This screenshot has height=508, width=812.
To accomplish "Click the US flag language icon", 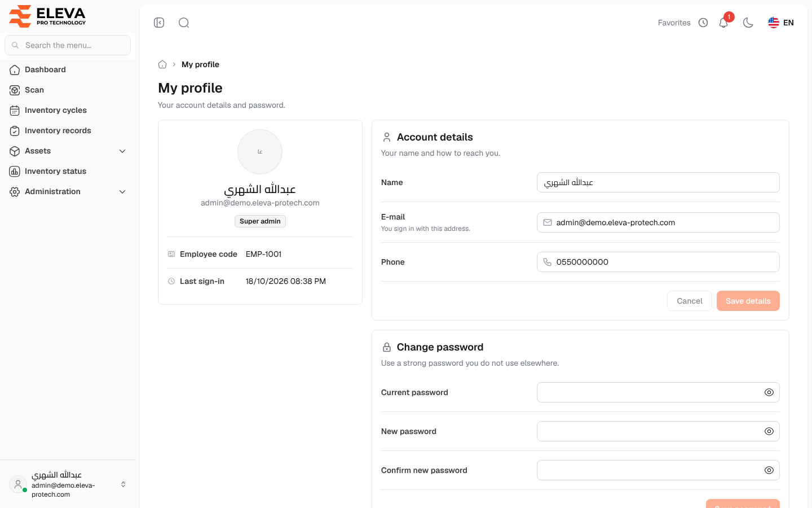I will [774, 23].
